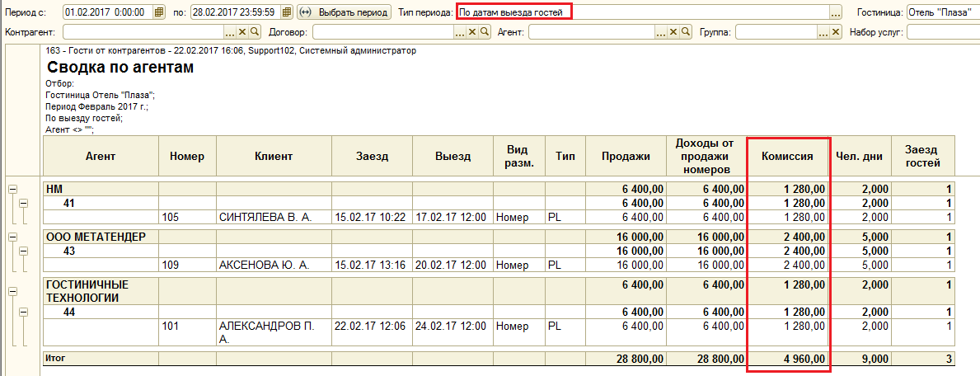Open calendar for period start date
Image resolution: width=980 pixels, height=376 pixels.
[159, 12]
